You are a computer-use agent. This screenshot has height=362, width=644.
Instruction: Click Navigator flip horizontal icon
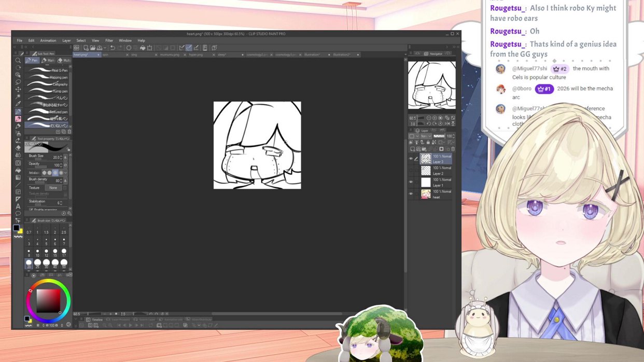[x=447, y=123]
